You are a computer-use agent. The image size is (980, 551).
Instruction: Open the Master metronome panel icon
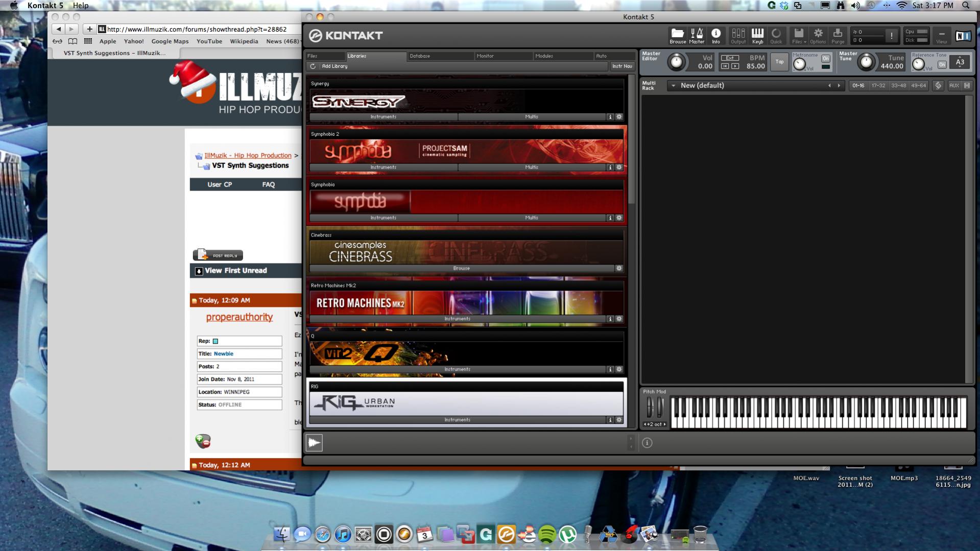point(697,36)
